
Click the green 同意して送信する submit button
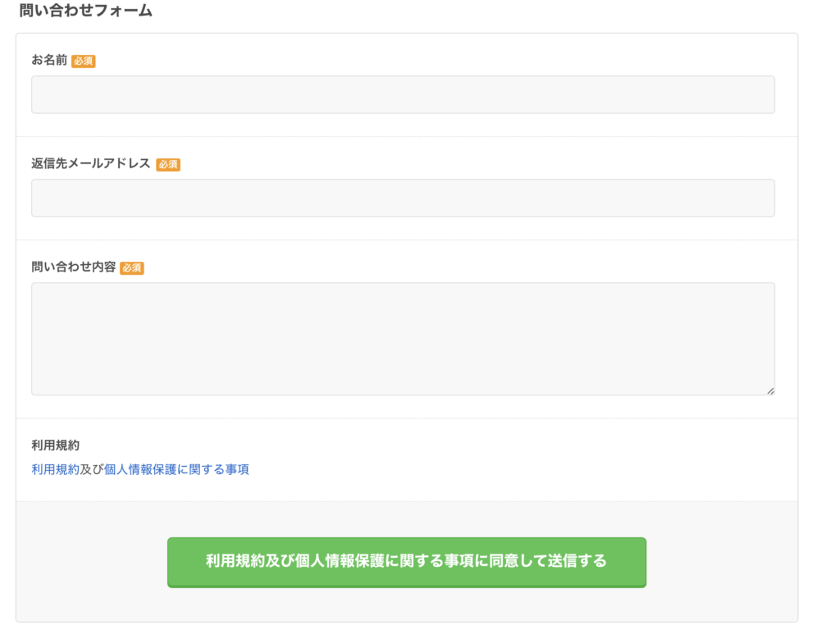[x=407, y=562]
